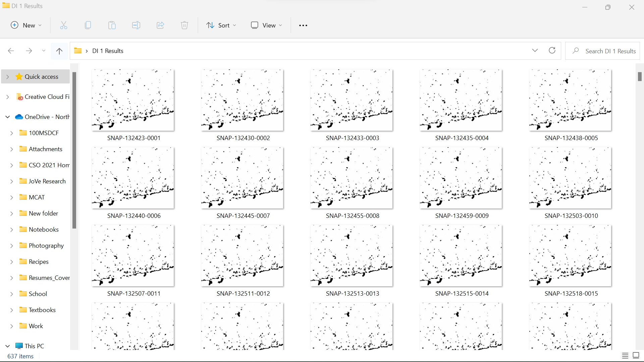
Task: Select the SNAP-132423-0001 thumbnail
Action: coord(133,100)
